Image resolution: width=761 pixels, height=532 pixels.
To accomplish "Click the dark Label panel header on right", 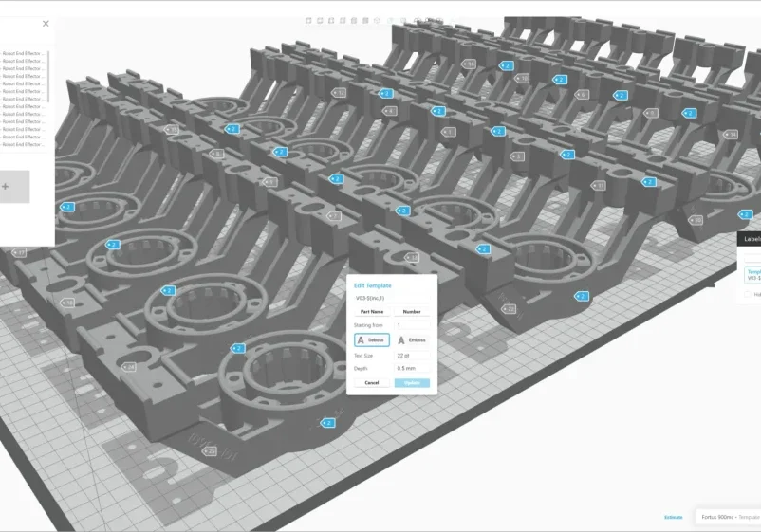I will (749, 239).
